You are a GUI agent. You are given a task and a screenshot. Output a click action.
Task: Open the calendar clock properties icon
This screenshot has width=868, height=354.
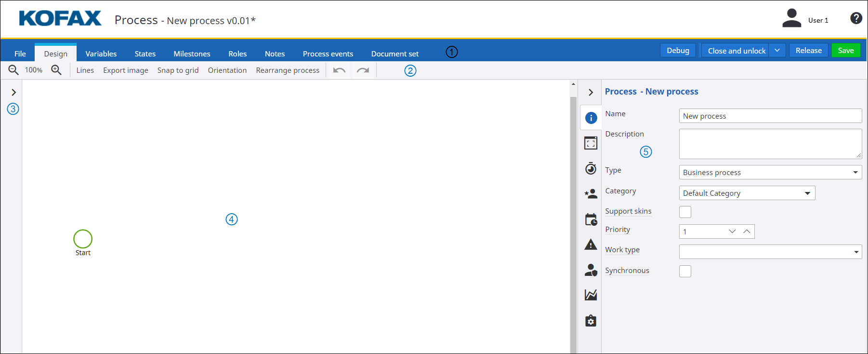click(591, 219)
